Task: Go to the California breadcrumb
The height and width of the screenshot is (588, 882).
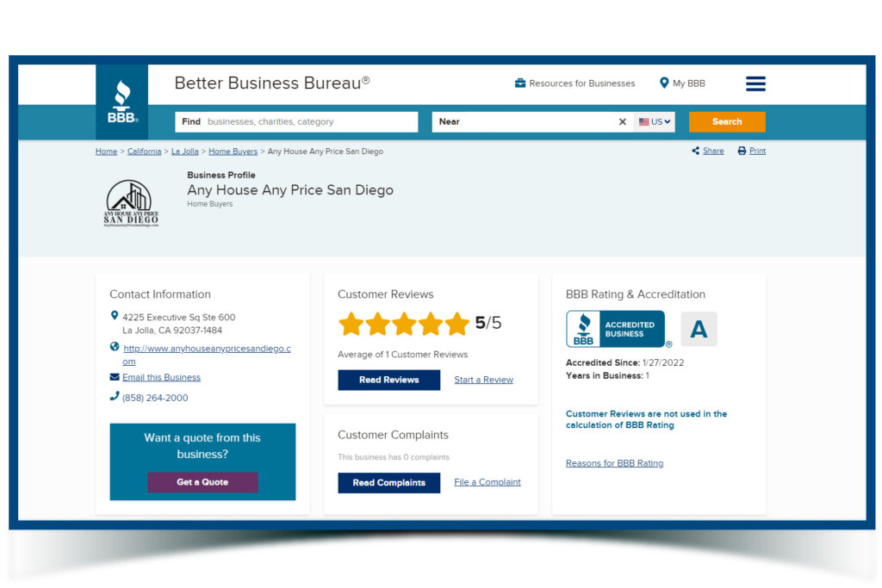Action: pyautogui.click(x=144, y=152)
